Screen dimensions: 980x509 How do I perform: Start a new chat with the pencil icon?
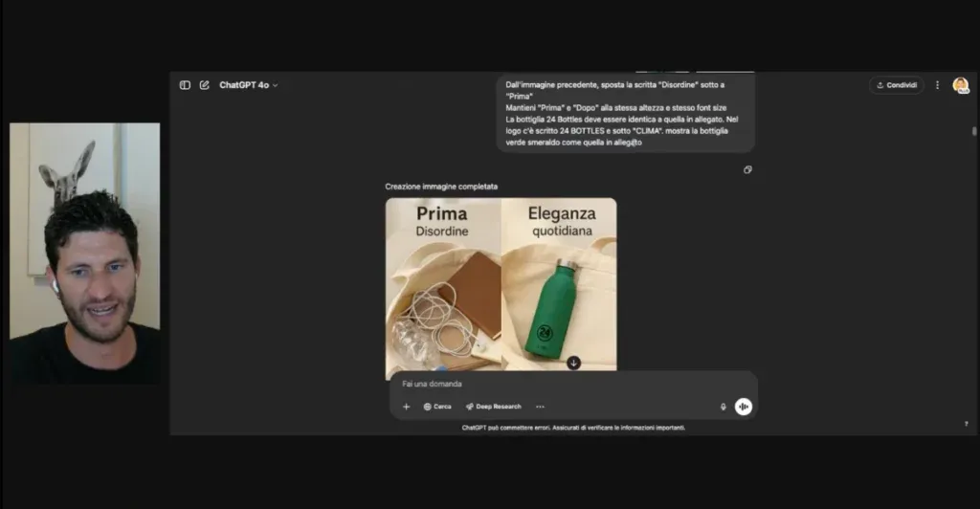click(x=205, y=85)
